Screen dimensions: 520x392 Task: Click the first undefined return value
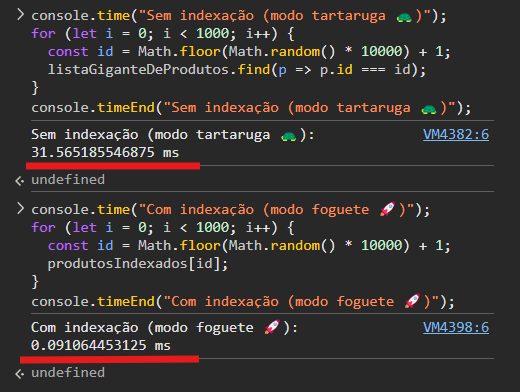(68, 180)
